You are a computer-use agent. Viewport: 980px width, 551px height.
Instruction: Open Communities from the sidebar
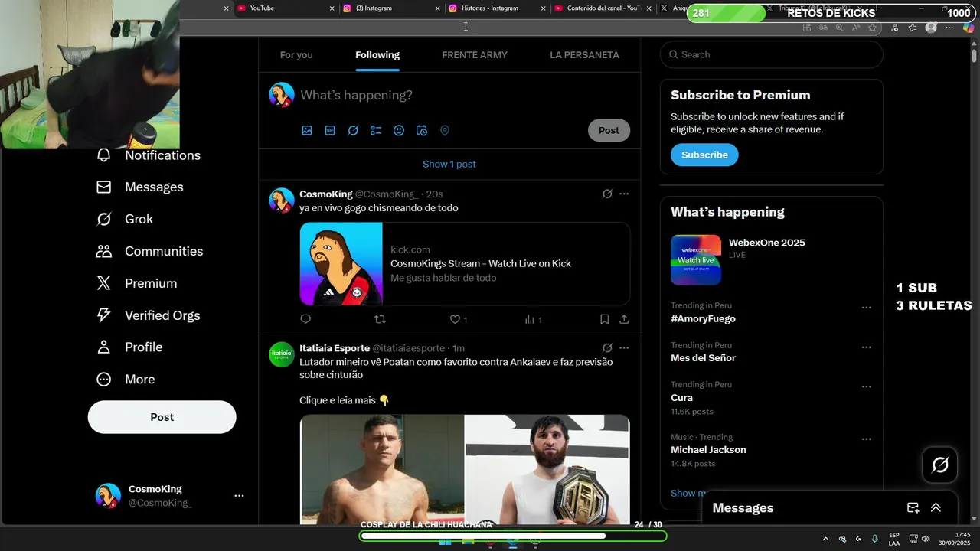(x=149, y=251)
